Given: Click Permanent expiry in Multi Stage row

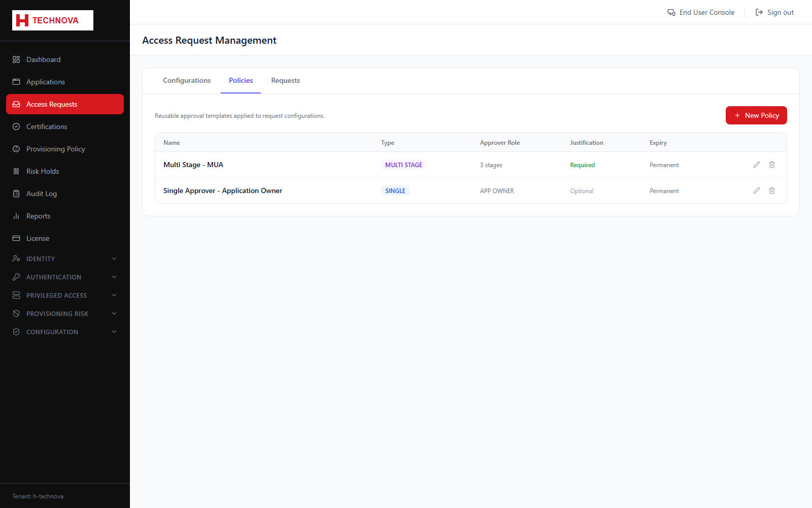Looking at the screenshot, I should (x=664, y=165).
